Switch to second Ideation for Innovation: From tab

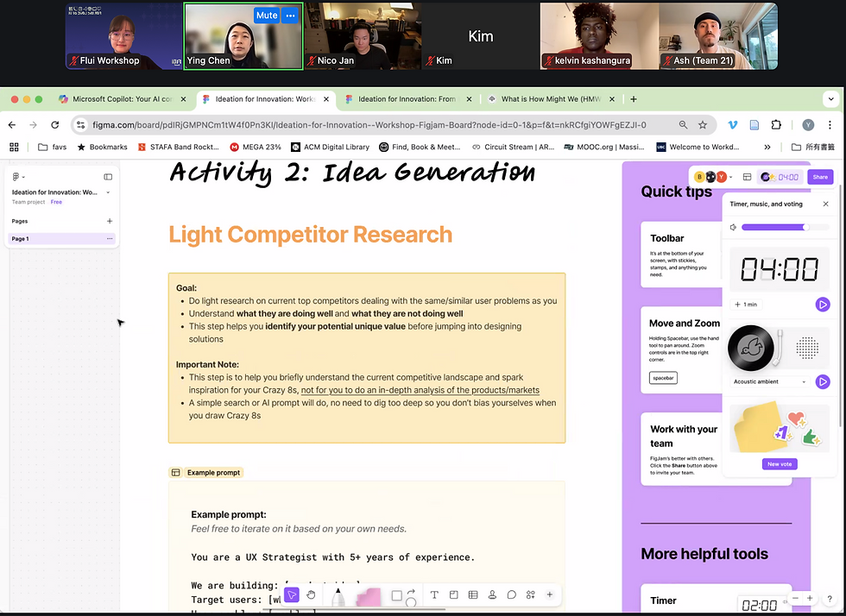pos(407,99)
